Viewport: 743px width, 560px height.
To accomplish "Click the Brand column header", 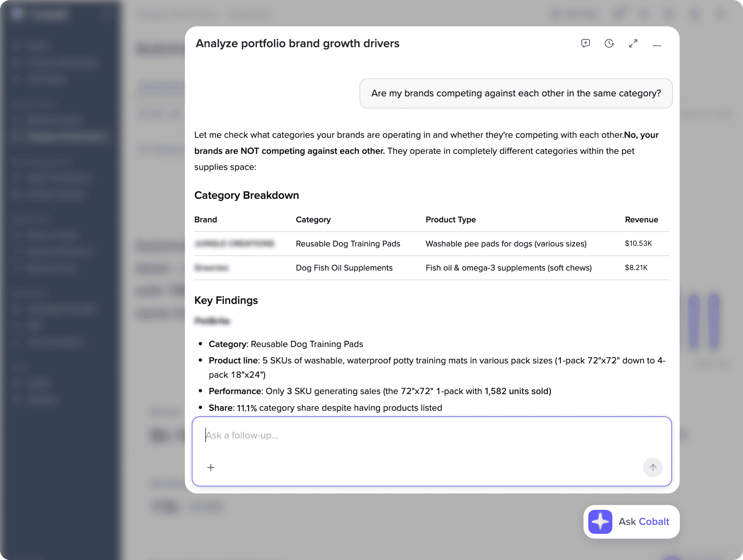I will pos(206,220).
